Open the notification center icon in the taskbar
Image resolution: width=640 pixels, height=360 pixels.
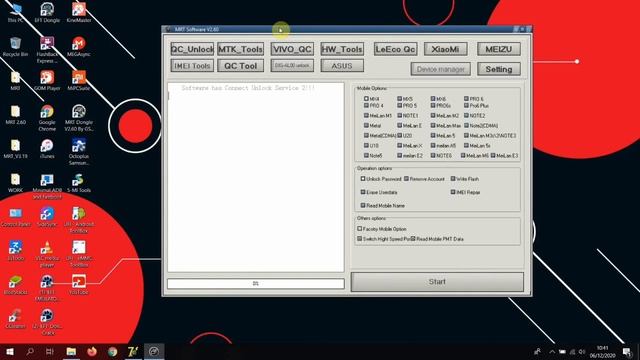pyautogui.click(x=627, y=351)
